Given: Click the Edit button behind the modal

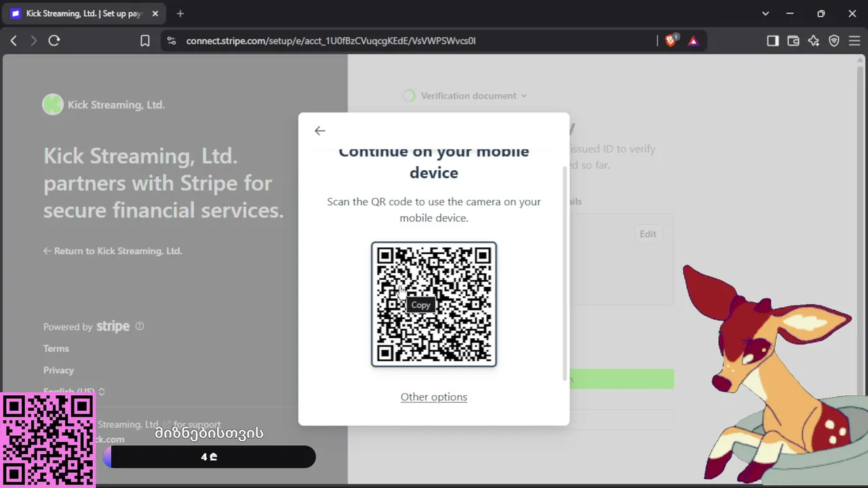Looking at the screenshot, I should [x=648, y=234].
